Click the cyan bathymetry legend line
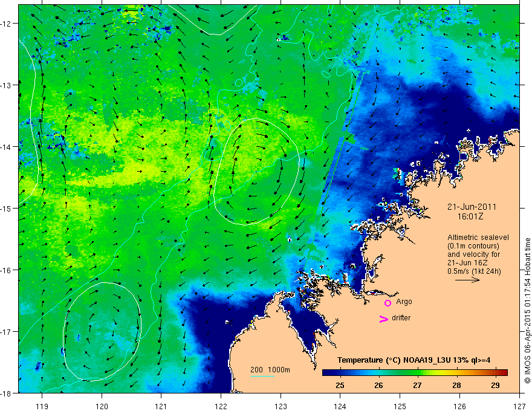 click(x=262, y=376)
